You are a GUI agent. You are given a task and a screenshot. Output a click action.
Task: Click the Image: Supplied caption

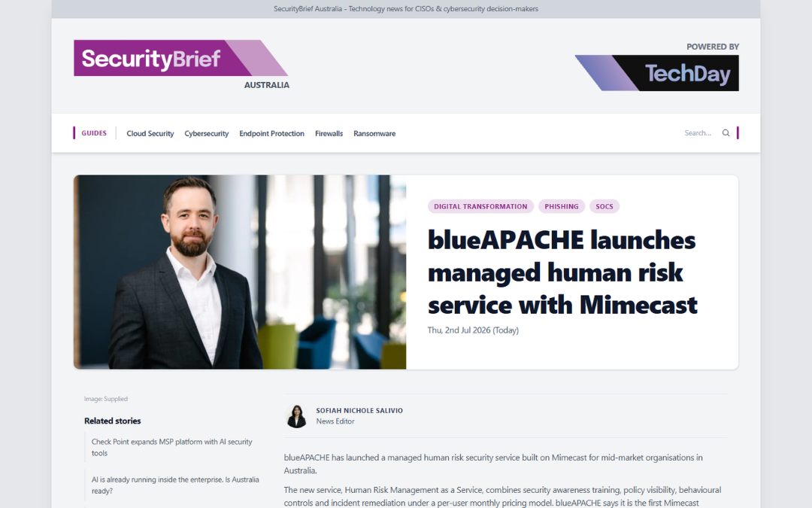pos(106,399)
